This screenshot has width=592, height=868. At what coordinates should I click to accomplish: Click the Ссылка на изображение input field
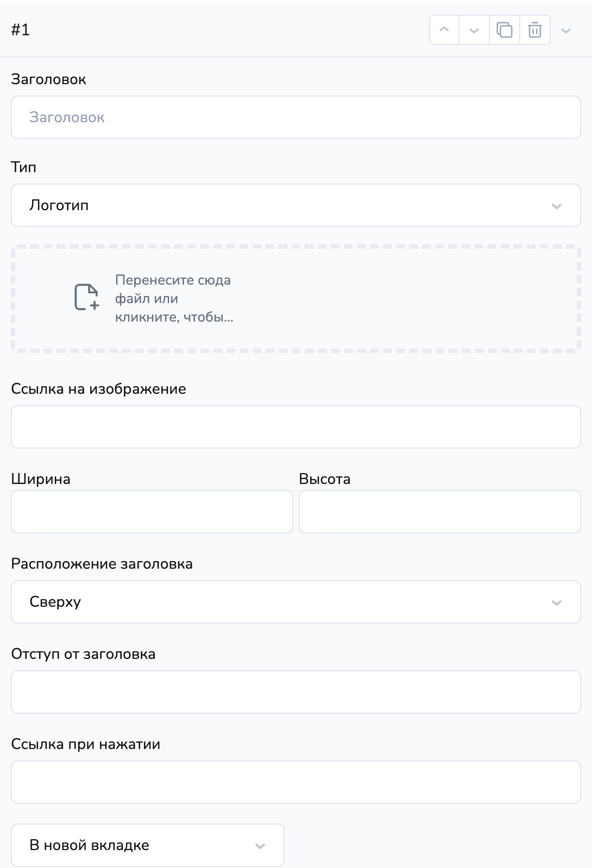(x=296, y=427)
